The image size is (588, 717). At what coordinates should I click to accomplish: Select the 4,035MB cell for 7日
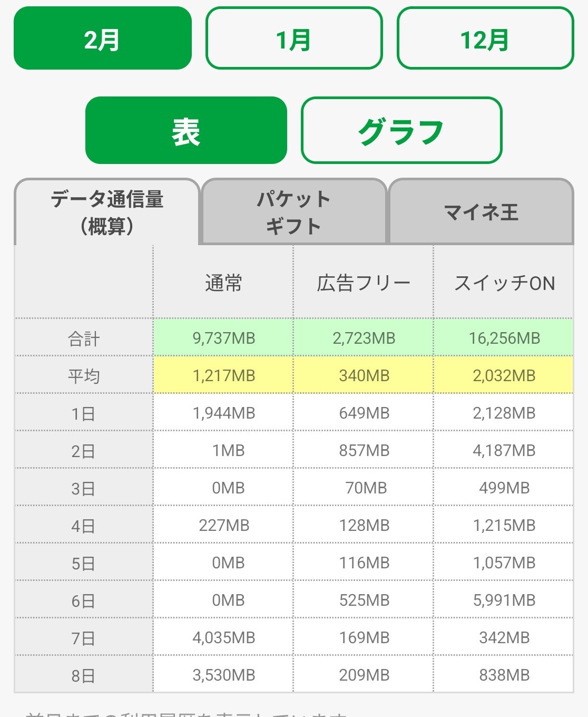(223, 637)
